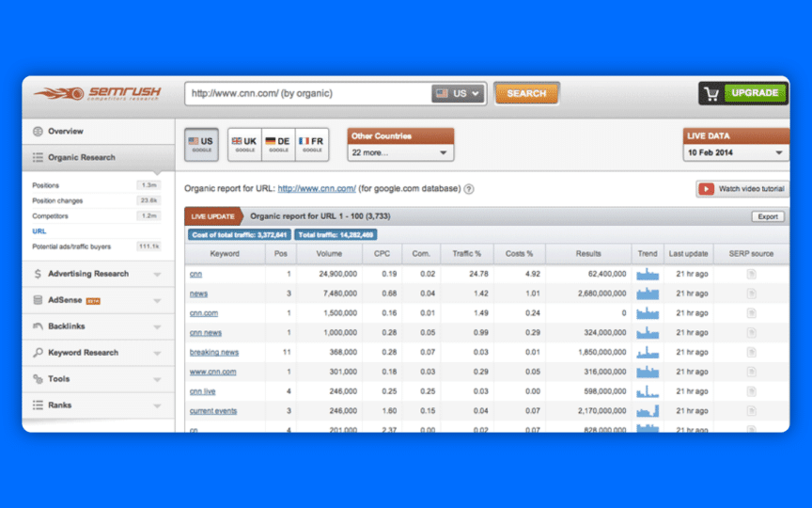Screen dimensions: 812x508
Task: Select the US Google database
Action: (201, 145)
